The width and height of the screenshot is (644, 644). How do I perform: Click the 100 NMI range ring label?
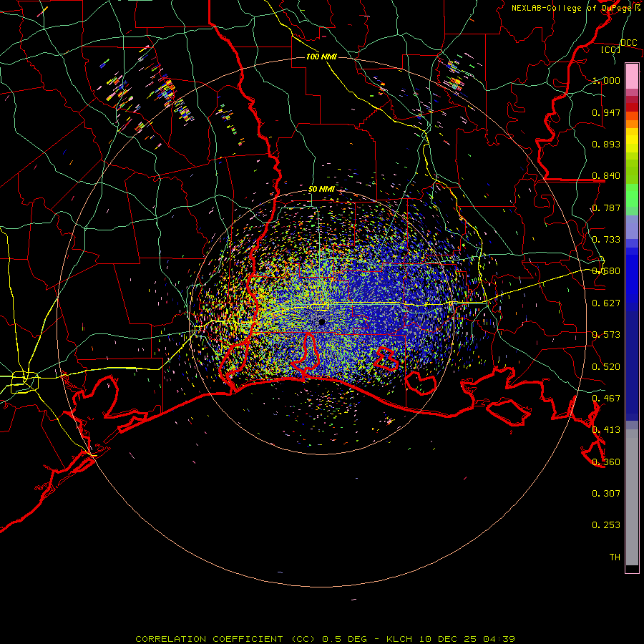click(x=321, y=57)
